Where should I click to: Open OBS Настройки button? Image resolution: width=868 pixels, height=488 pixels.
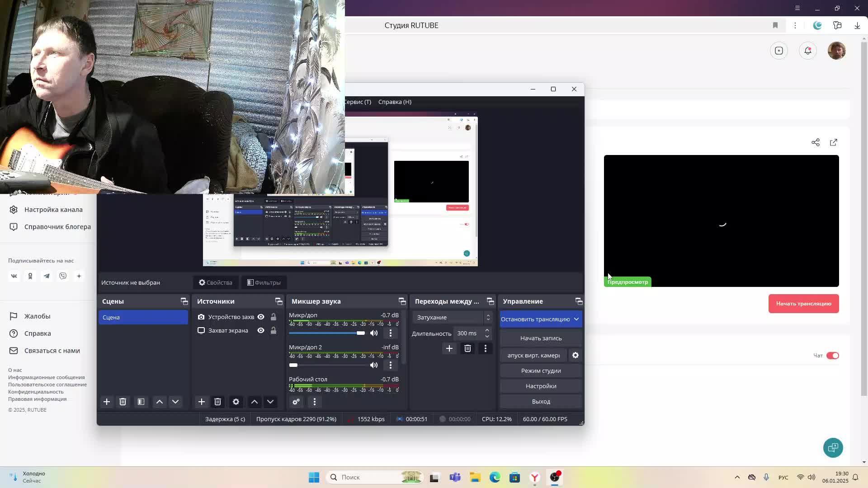pyautogui.click(x=541, y=386)
